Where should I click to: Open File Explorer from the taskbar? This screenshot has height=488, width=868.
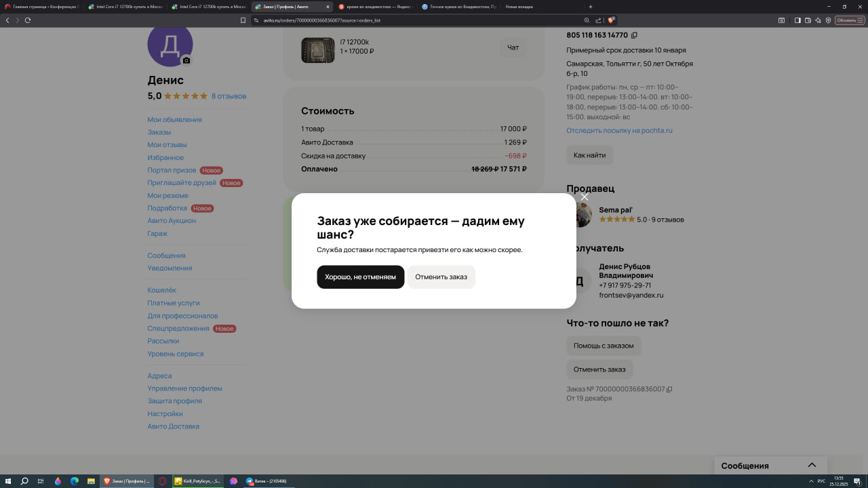[91, 481]
